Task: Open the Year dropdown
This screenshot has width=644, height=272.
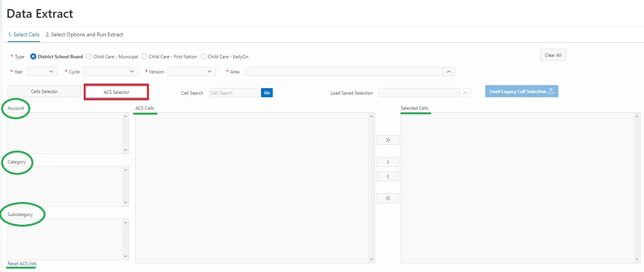Action: (42, 71)
